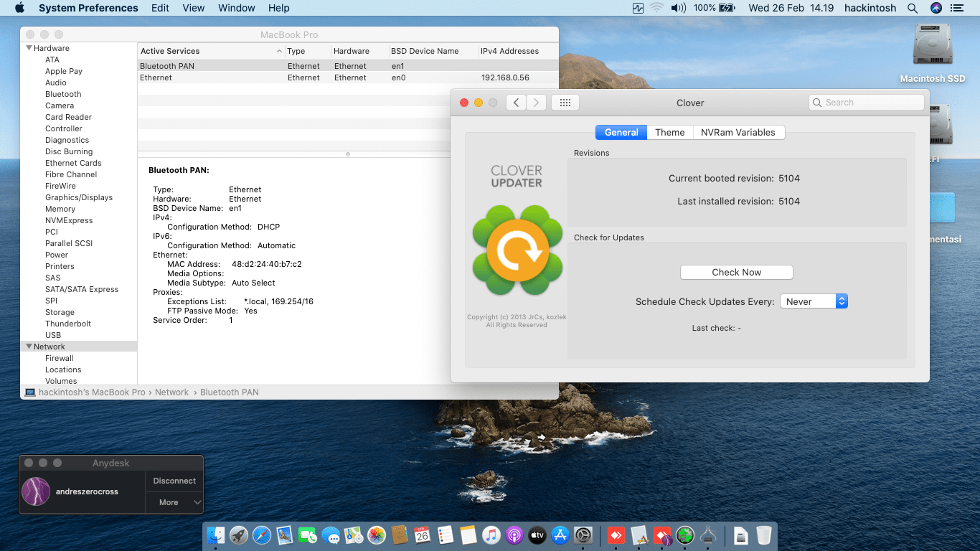Click the Activity Monitor menu bar icon
Screen dimensions: 980x551
pos(638,8)
